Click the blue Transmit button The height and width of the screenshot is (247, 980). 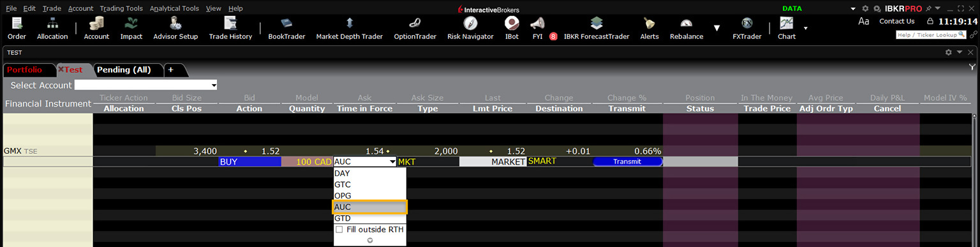tap(627, 161)
